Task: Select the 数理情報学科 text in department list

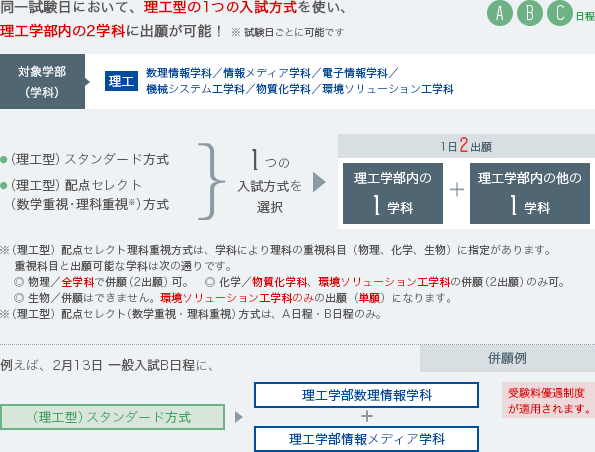Action: point(179,72)
